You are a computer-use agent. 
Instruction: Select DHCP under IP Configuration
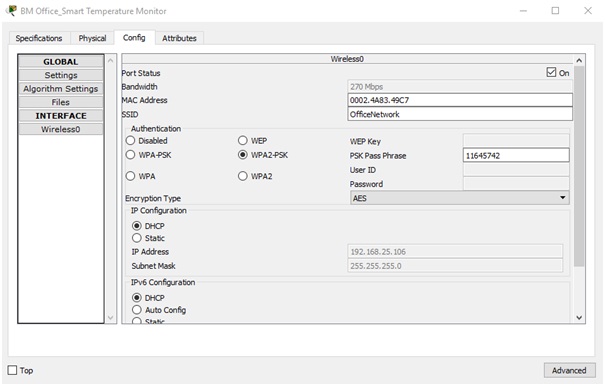[x=137, y=225]
